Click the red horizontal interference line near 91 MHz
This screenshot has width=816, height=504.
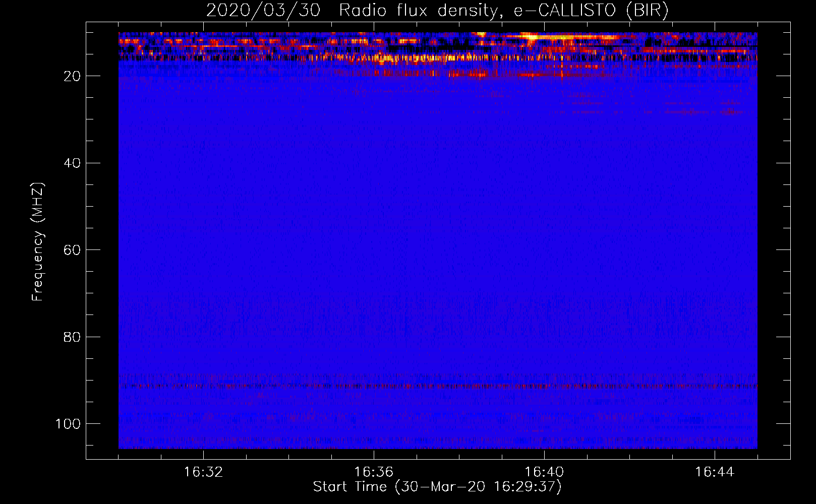coord(438,387)
